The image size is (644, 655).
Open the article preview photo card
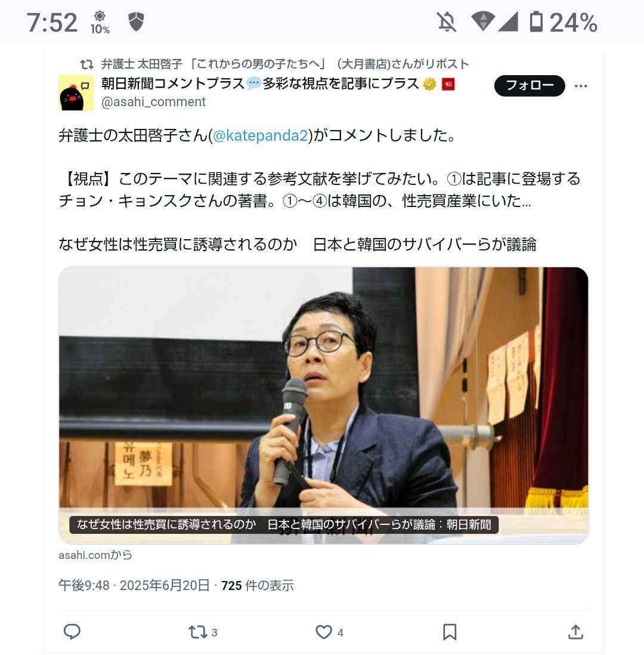pos(324,405)
